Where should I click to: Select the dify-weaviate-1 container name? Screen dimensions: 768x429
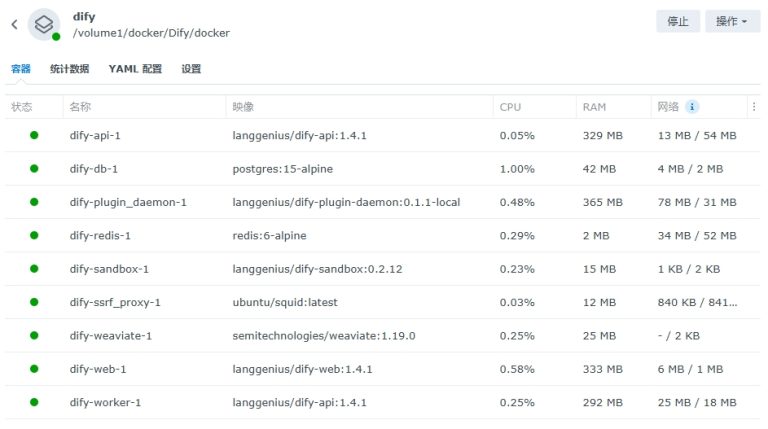point(111,336)
